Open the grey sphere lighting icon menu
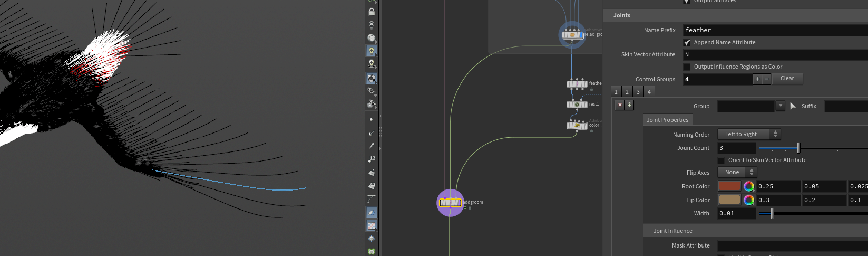Viewport: 868px width, 256px height. pyautogui.click(x=372, y=38)
